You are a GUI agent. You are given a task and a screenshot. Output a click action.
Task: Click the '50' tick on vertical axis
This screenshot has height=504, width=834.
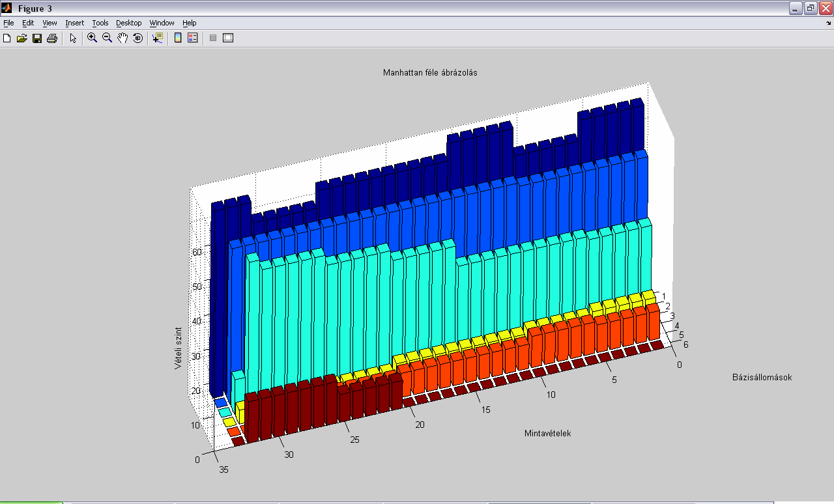[197, 287]
